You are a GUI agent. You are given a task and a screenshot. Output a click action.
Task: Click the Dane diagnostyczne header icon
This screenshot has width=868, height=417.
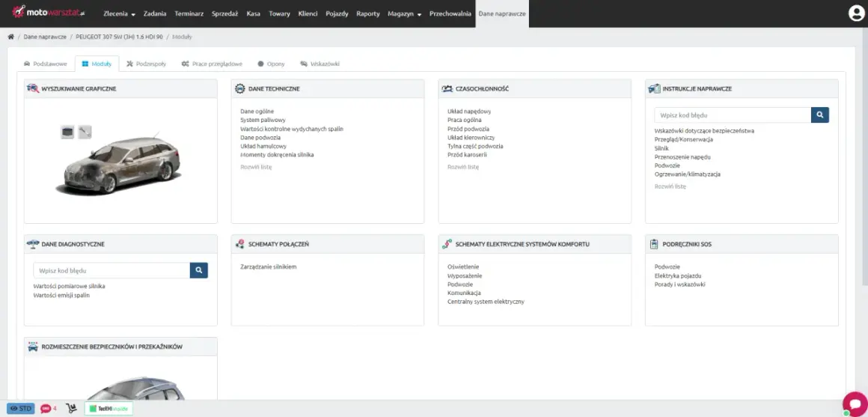pos(33,243)
